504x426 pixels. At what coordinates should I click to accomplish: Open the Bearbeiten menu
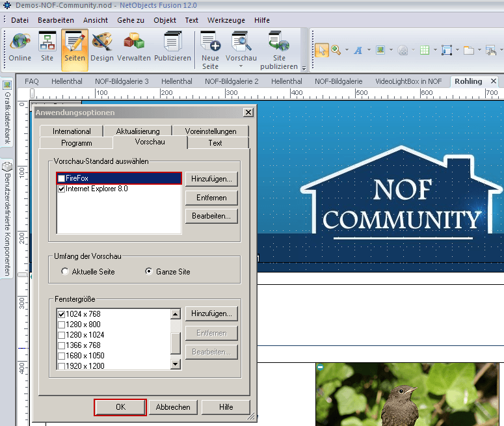tap(56, 20)
